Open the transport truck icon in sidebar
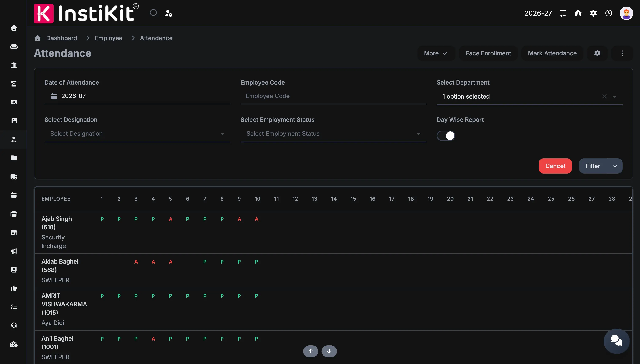The width and height of the screenshot is (640, 364). pos(14,177)
